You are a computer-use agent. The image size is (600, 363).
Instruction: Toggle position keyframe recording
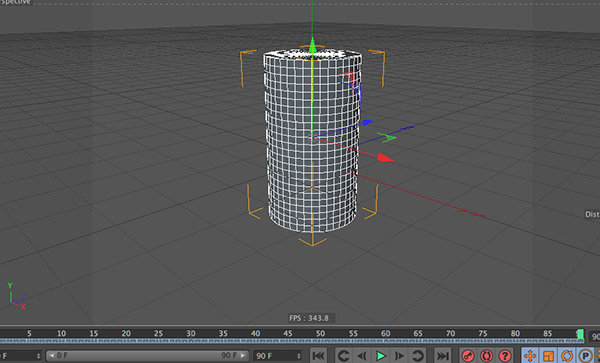(x=530, y=356)
